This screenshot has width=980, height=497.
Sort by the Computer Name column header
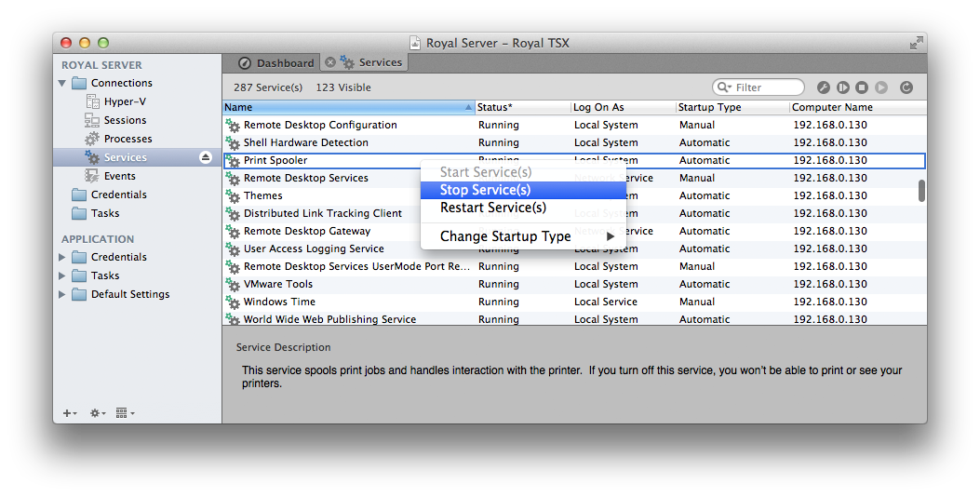point(858,108)
